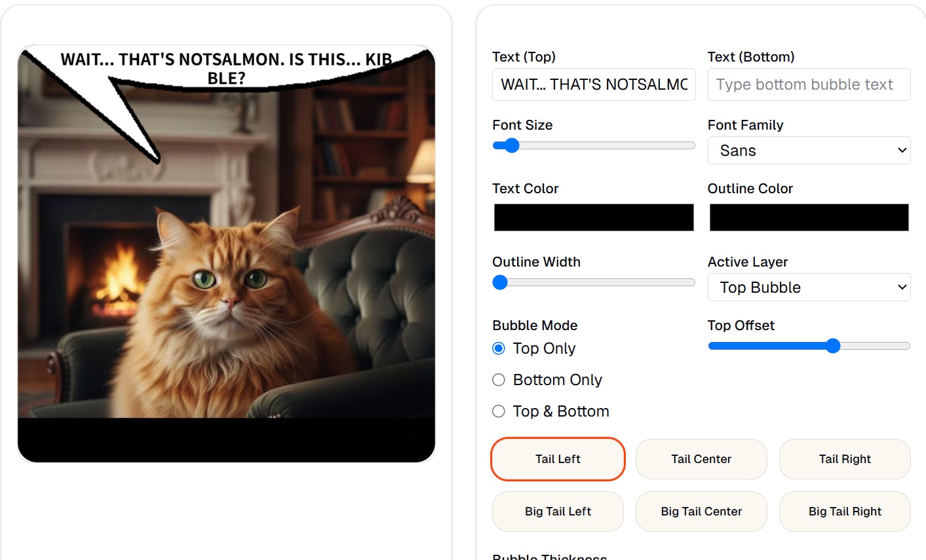Open the Outline Color picker
Image resolution: width=926 pixels, height=560 pixels.
(809, 217)
